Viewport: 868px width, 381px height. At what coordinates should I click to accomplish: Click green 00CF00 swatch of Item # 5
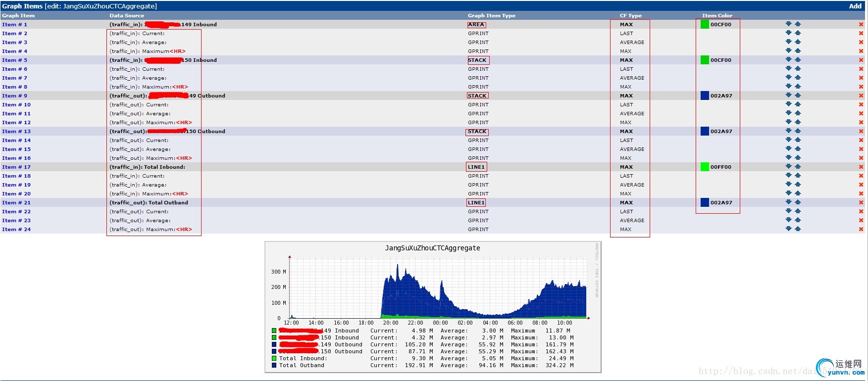[x=705, y=60]
